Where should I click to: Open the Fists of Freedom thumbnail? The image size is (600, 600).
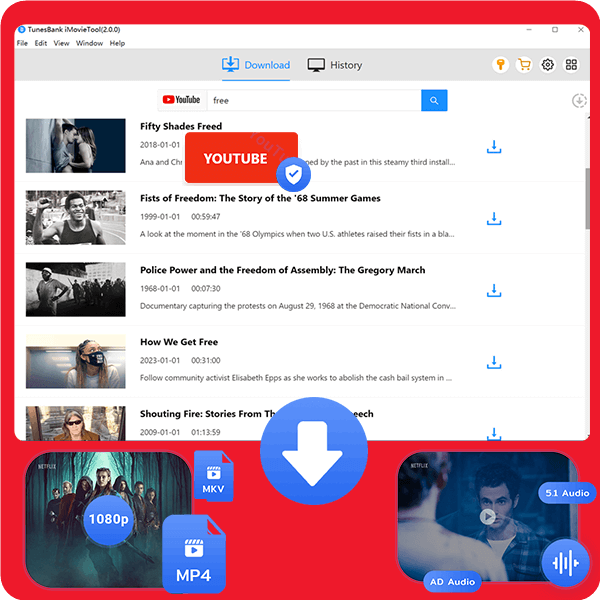(76, 217)
